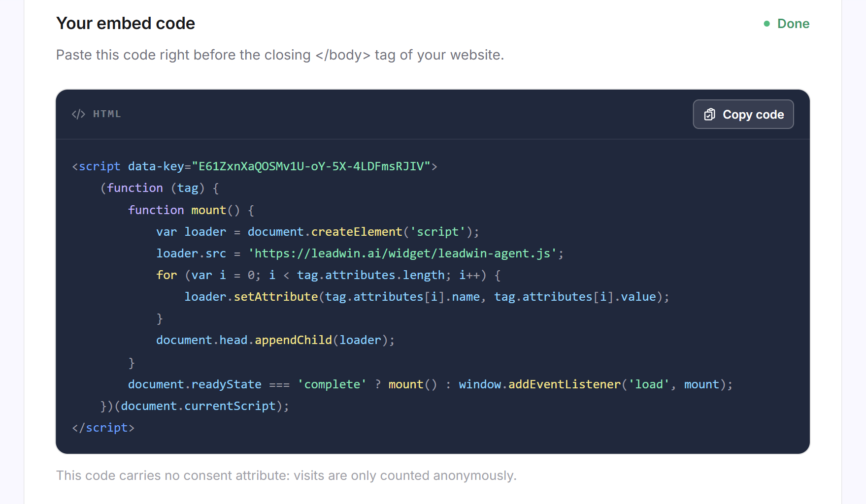Click the closing </script> tag line
This screenshot has width=866, height=504.
[x=103, y=428]
